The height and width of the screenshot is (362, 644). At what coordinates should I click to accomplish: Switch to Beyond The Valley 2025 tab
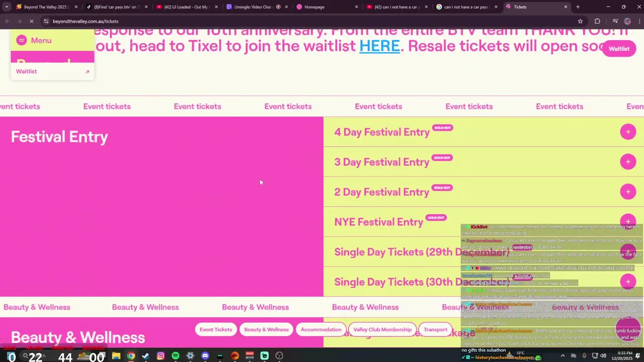45,7
